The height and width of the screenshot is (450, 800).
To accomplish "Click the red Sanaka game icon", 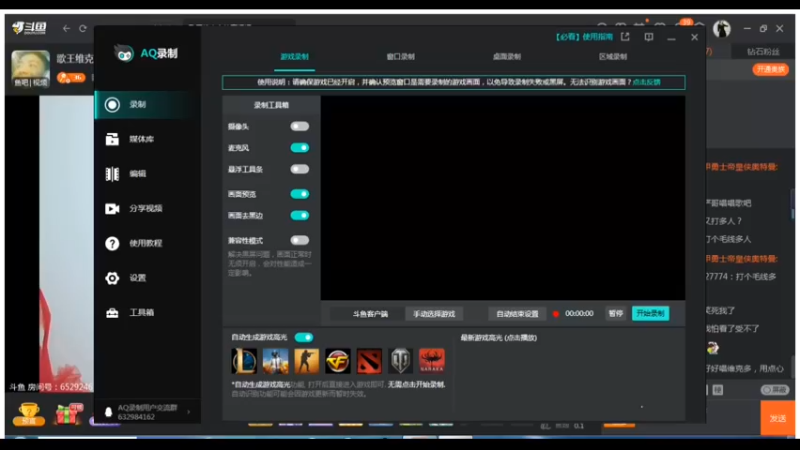I will pos(432,361).
